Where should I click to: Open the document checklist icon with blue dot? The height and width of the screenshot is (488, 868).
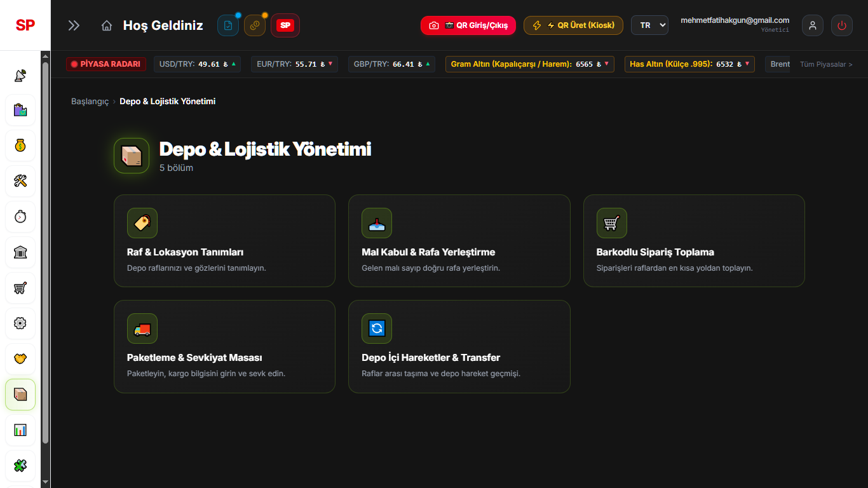point(228,25)
